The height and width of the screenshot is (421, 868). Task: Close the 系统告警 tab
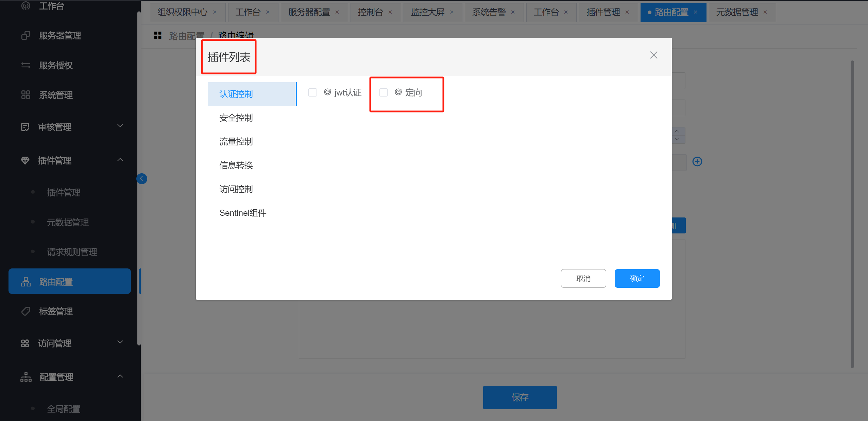coord(513,12)
